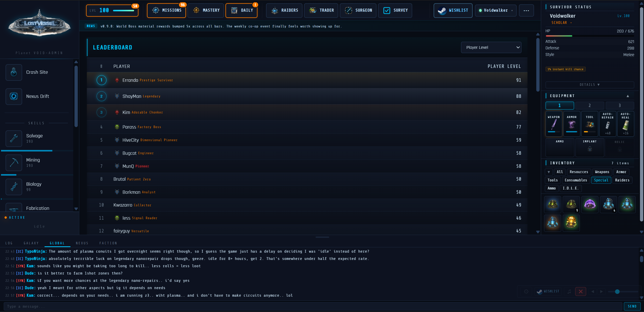This screenshot has width=644, height=312.
Task: Filter inventory by I.D.L.E.
Action: pos(571,188)
